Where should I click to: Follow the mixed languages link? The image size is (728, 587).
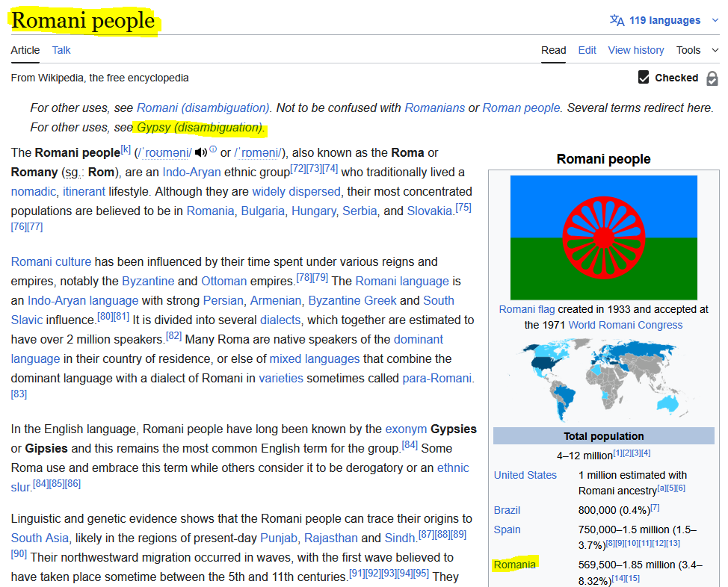[x=315, y=359]
